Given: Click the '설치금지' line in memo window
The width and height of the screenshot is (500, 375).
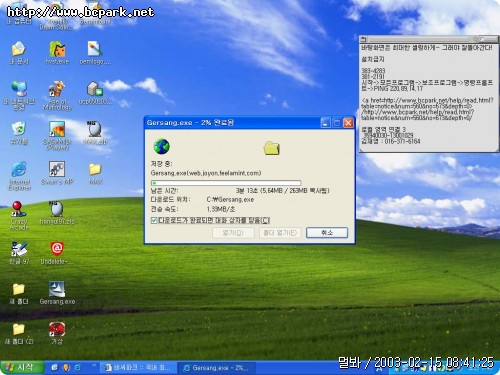Looking at the screenshot, I should point(373,59).
